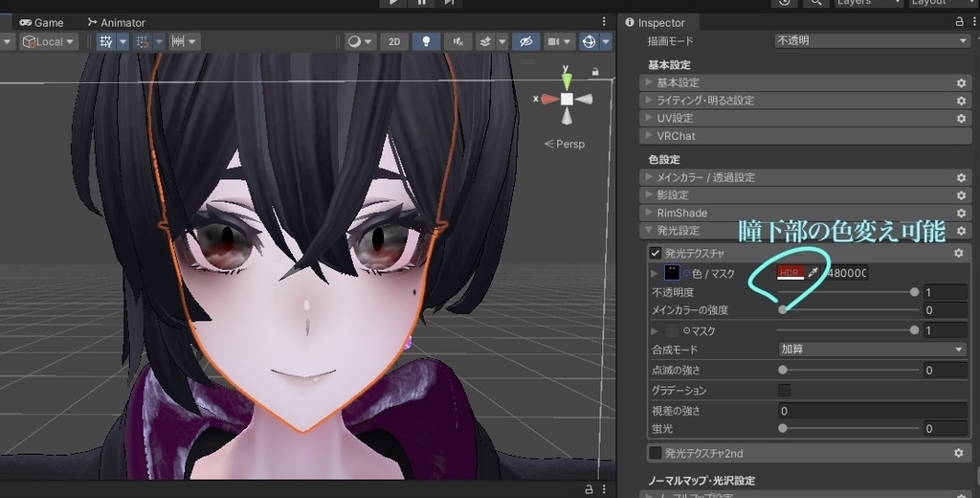Click the increment snap ruler icon
This screenshot has height=498, width=980.
coord(178,42)
